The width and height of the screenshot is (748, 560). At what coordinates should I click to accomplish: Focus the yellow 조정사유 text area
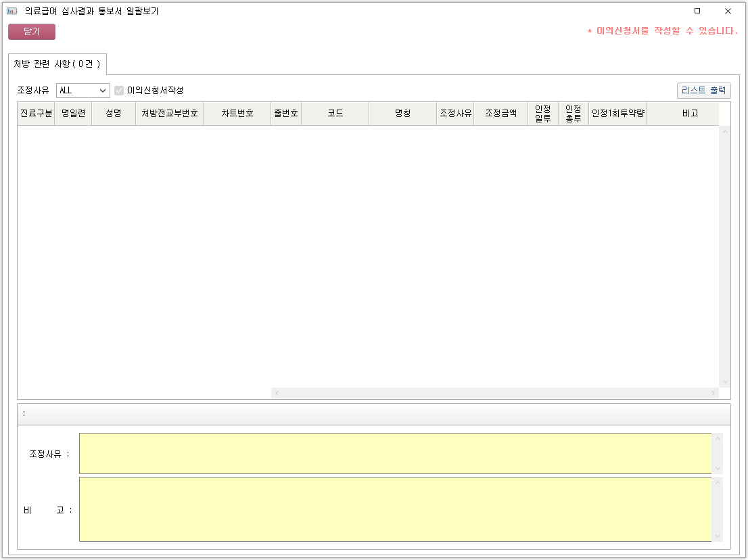[x=395, y=453]
